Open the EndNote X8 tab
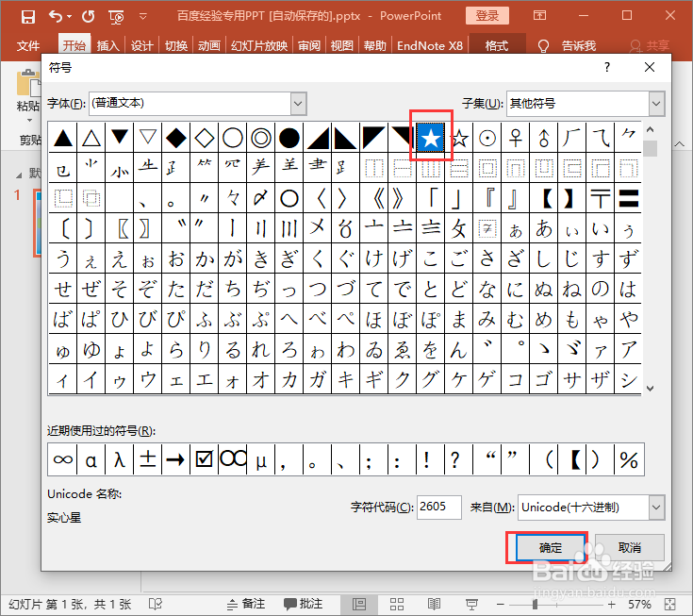This screenshot has width=693, height=616. coord(430,45)
